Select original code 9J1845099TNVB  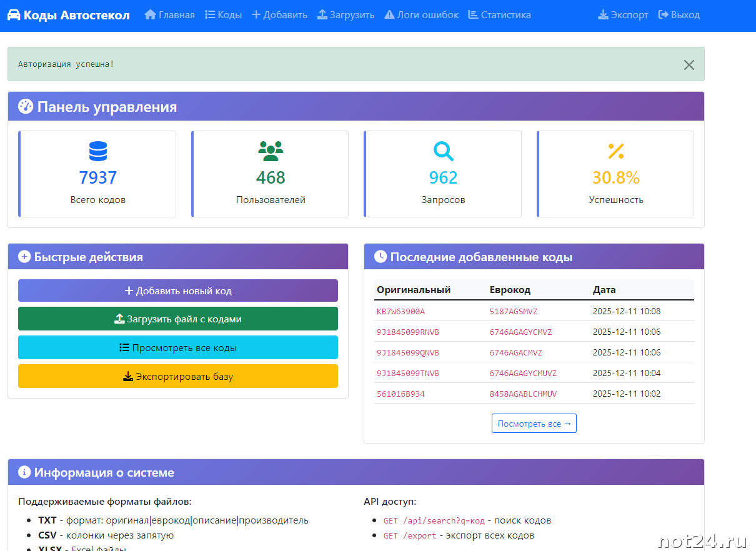click(408, 373)
